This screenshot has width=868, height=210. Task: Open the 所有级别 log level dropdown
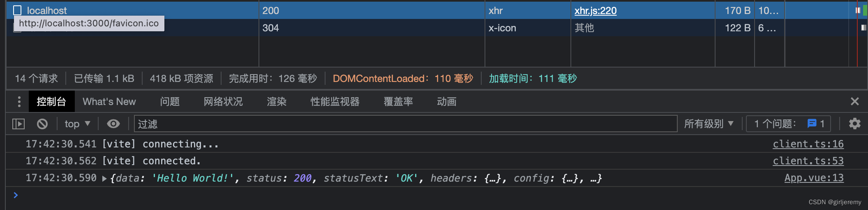coord(709,124)
